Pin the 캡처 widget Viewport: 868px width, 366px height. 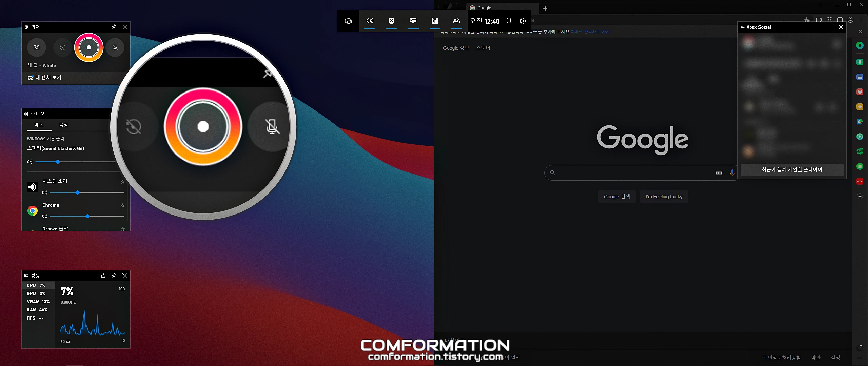(114, 27)
